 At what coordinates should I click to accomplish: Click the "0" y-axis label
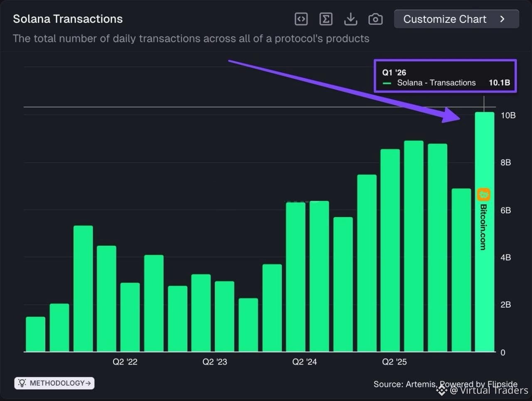pyautogui.click(x=503, y=352)
